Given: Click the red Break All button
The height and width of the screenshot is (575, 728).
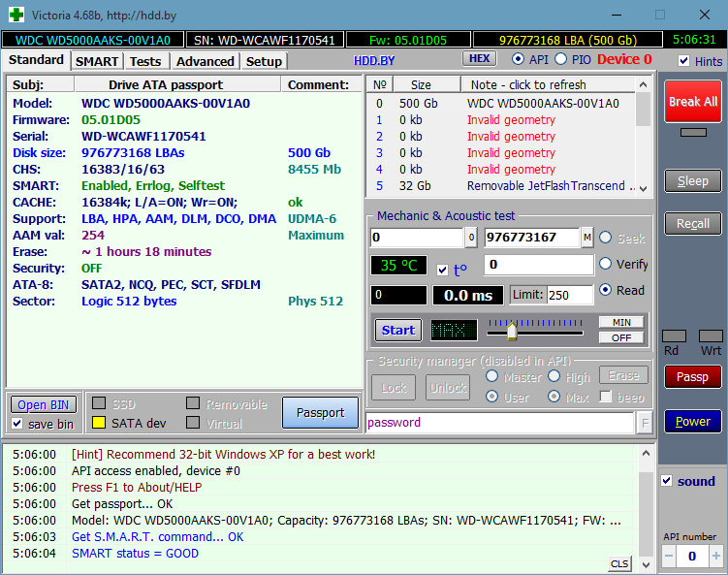Looking at the screenshot, I should (x=693, y=101).
